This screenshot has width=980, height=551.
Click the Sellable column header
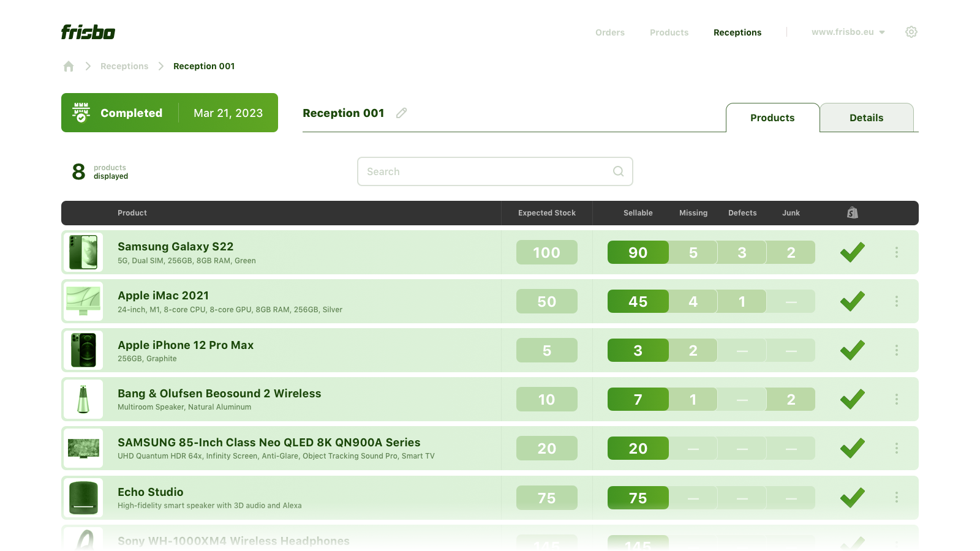(638, 213)
